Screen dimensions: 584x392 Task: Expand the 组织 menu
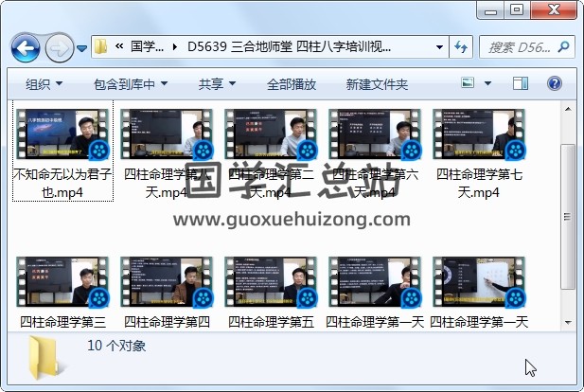(44, 83)
